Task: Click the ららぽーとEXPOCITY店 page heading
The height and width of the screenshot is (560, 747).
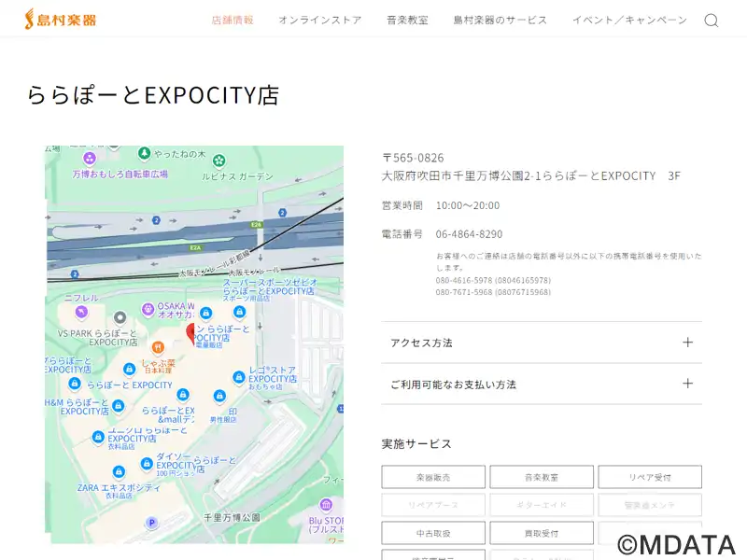Action: [152, 95]
